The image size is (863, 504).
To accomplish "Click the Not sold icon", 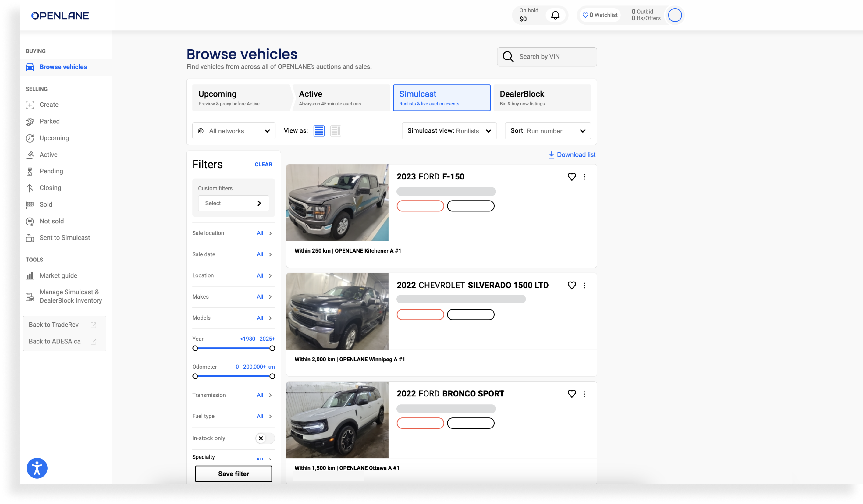I will point(30,222).
